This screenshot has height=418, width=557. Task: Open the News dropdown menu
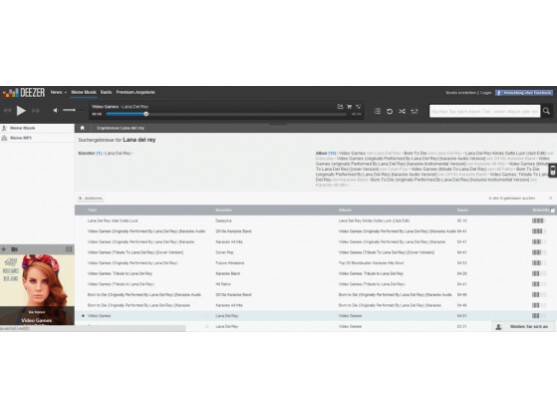pos(59,92)
